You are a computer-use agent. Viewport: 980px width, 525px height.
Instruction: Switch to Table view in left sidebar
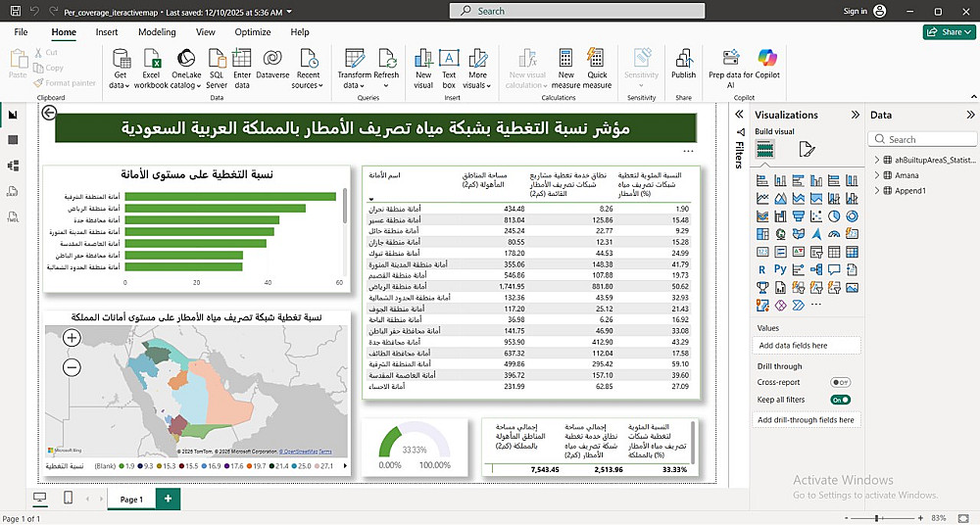coord(13,140)
